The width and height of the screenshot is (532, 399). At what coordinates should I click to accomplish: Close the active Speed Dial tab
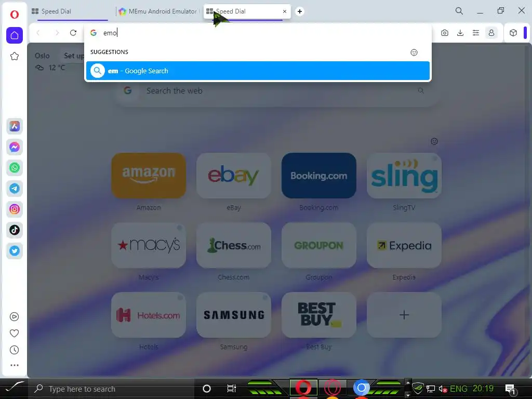click(x=285, y=11)
